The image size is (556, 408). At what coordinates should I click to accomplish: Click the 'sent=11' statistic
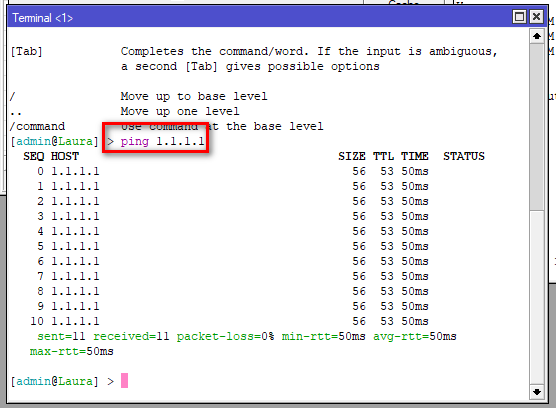click(x=61, y=336)
